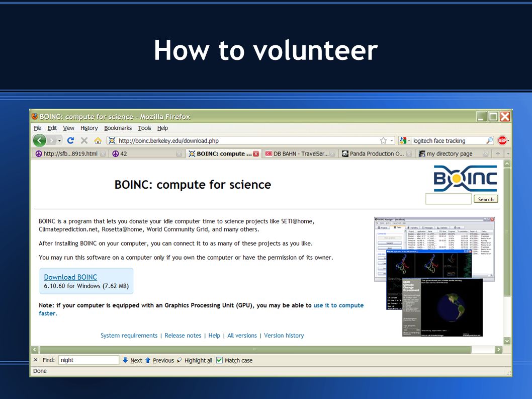532x399 pixels.
Task: Click the Download BOINC link
Action: point(70,277)
